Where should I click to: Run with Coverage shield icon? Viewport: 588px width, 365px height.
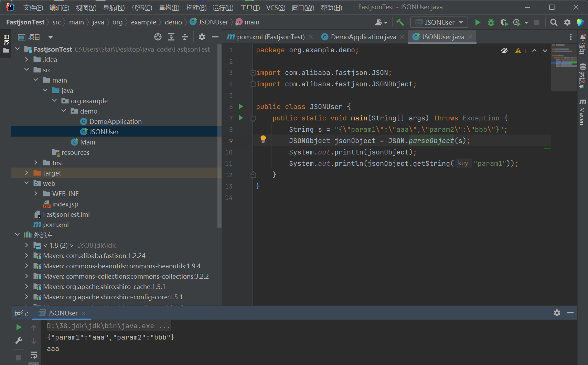504,22
